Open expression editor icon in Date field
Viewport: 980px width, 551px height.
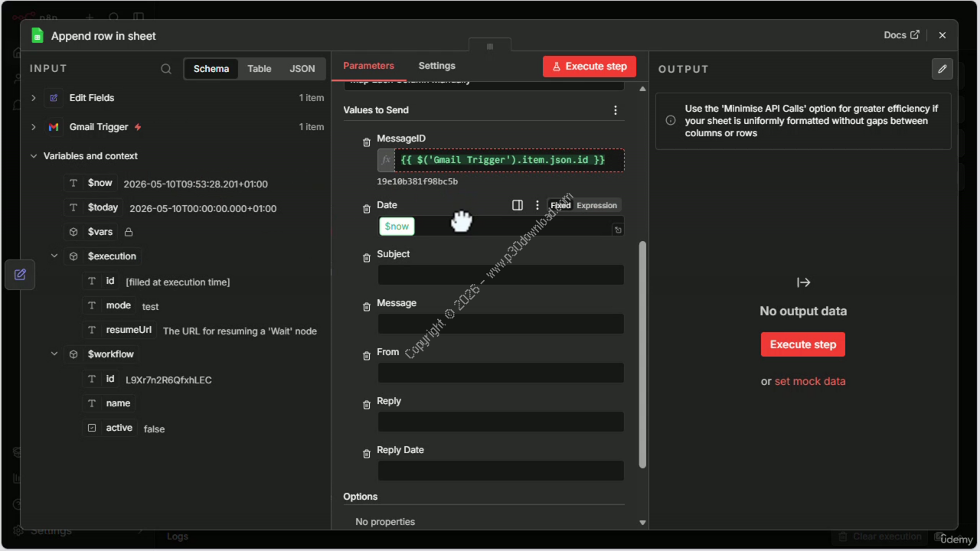coord(618,230)
